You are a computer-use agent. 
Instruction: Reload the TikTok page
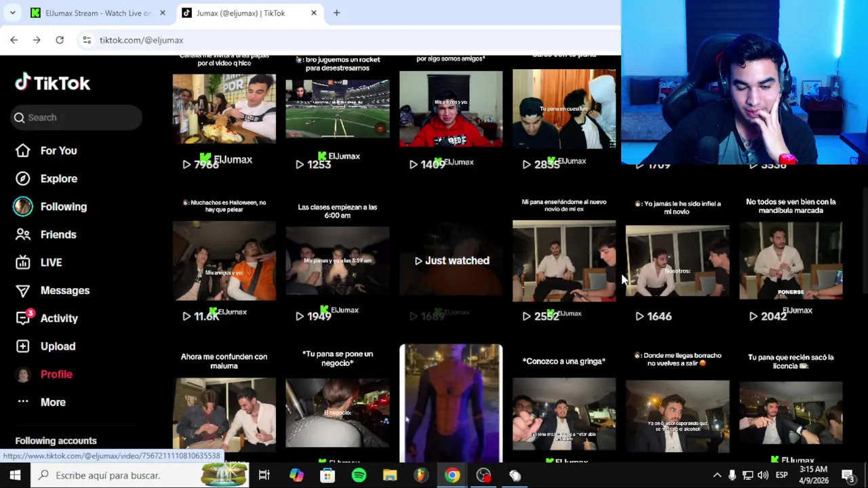coord(60,40)
